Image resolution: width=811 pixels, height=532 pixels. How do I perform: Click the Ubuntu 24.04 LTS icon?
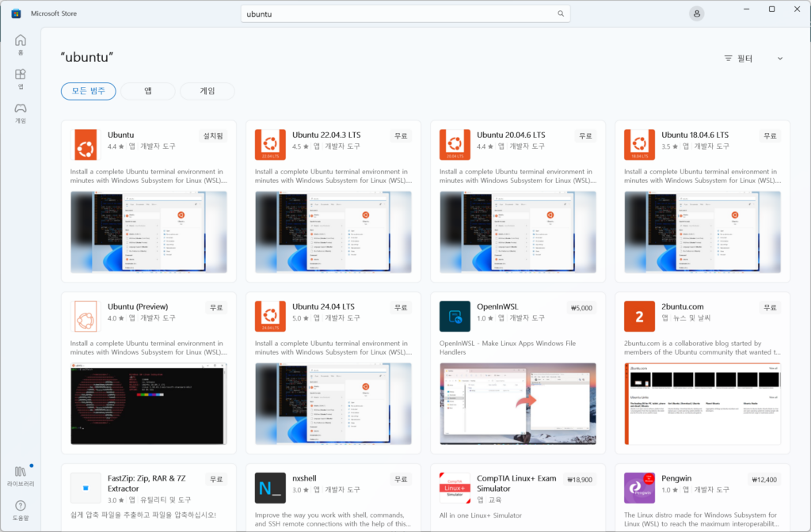click(x=270, y=316)
